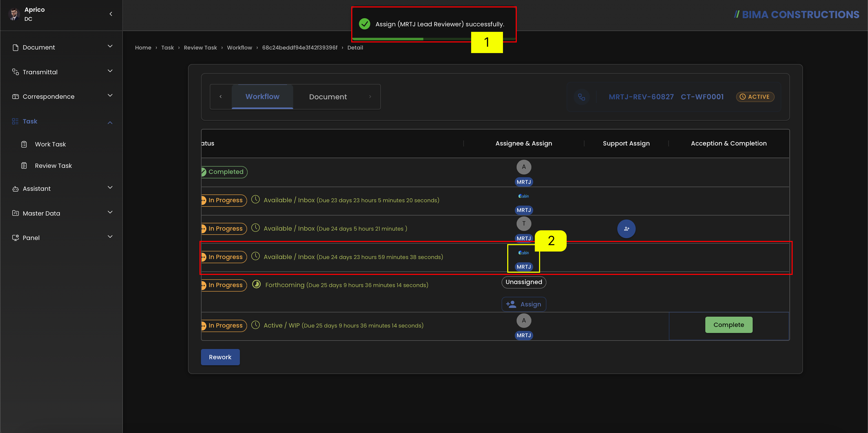
Task: Click the Master Data icon
Action: coord(15,213)
